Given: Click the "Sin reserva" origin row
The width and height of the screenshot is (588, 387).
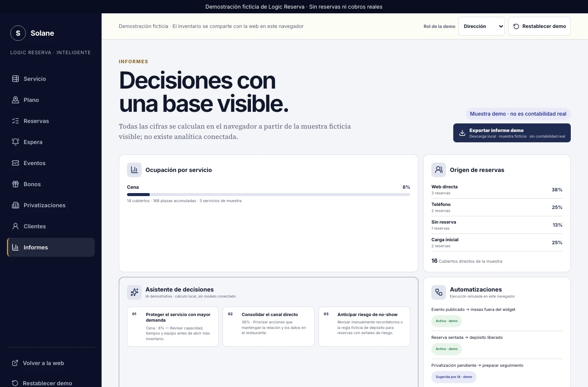Looking at the screenshot, I should coord(497,225).
